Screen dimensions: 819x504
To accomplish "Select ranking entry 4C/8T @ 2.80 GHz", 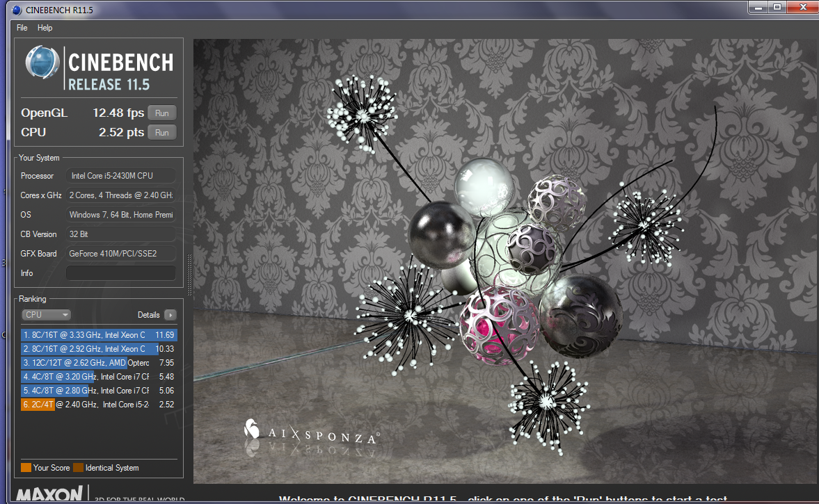I will (99, 390).
